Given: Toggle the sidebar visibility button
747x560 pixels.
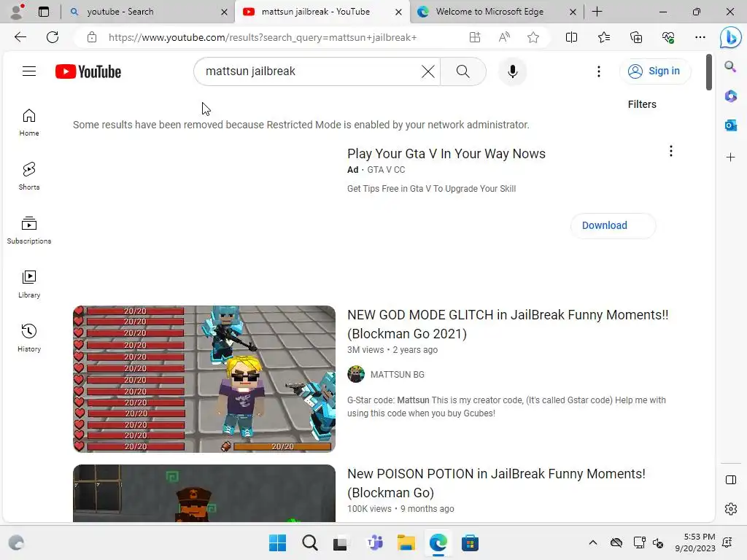Looking at the screenshot, I should click(730, 480).
